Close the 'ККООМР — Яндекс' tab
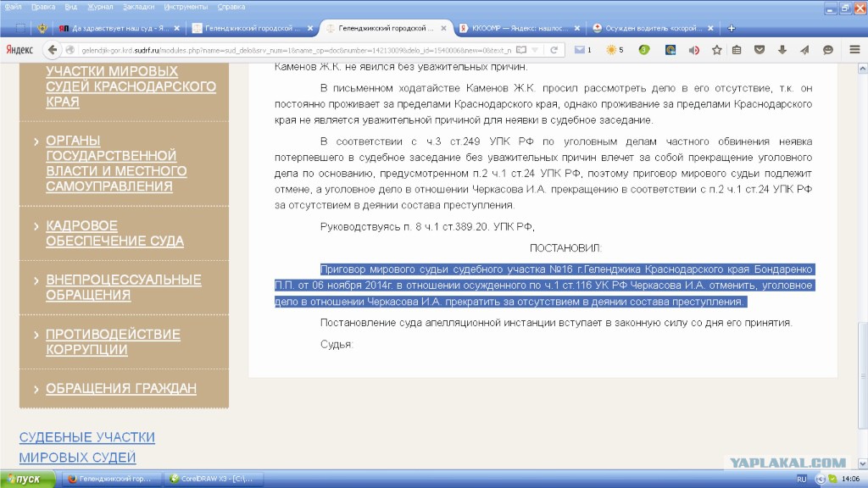The height and width of the screenshot is (488, 868). pyautogui.click(x=577, y=28)
